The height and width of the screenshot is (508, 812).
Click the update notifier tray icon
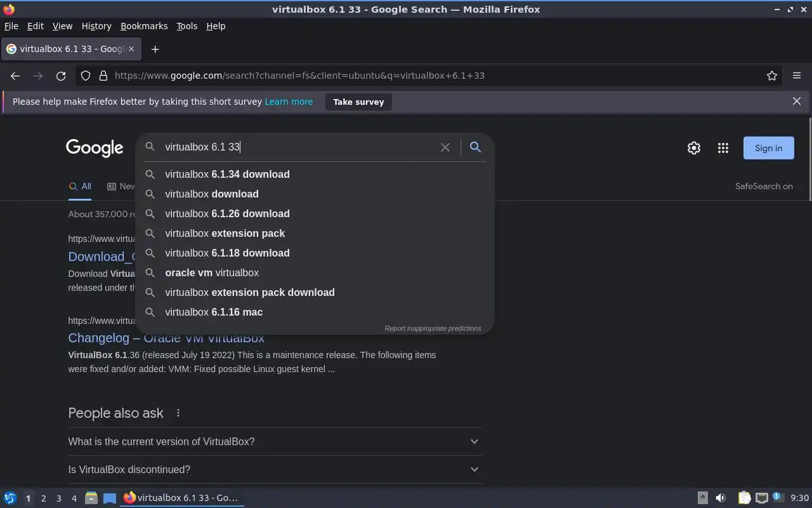click(778, 498)
